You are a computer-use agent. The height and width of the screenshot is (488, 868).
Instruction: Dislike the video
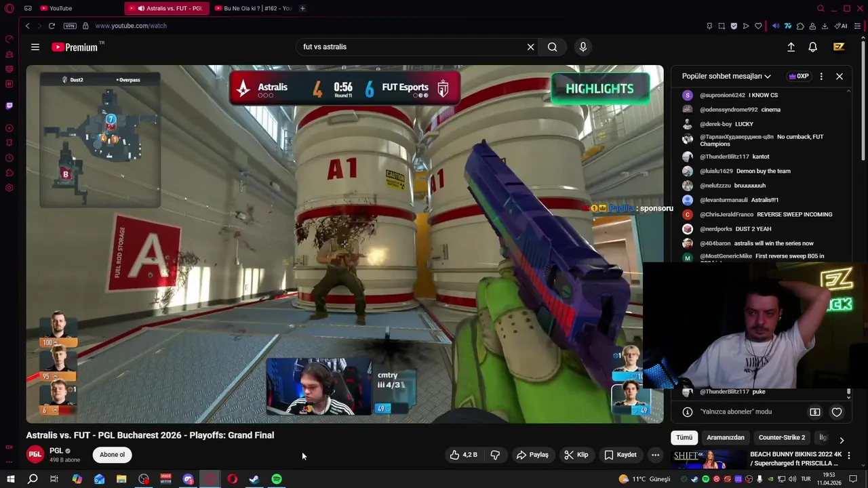pyautogui.click(x=495, y=455)
